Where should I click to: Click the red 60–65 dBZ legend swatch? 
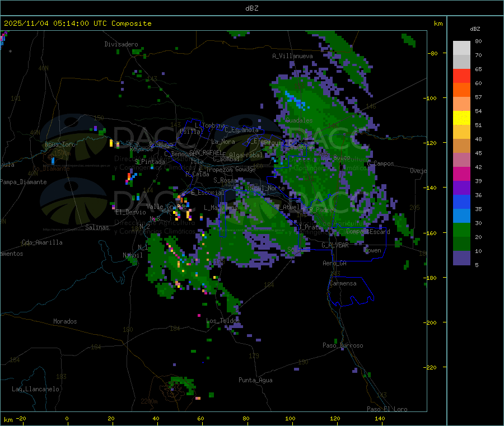click(x=461, y=76)
